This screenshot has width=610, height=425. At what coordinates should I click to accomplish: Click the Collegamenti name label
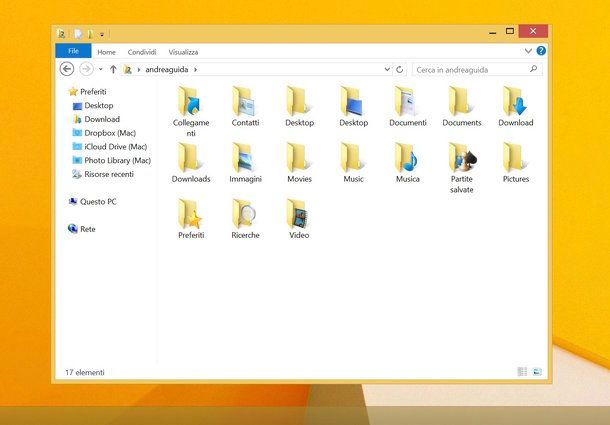(x=191, y=128)
